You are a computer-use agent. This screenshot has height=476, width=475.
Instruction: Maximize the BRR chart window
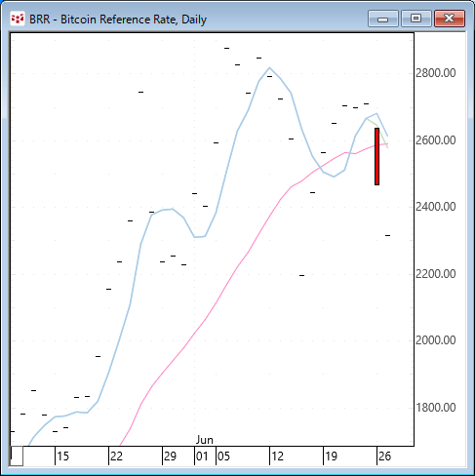[416, 19]
